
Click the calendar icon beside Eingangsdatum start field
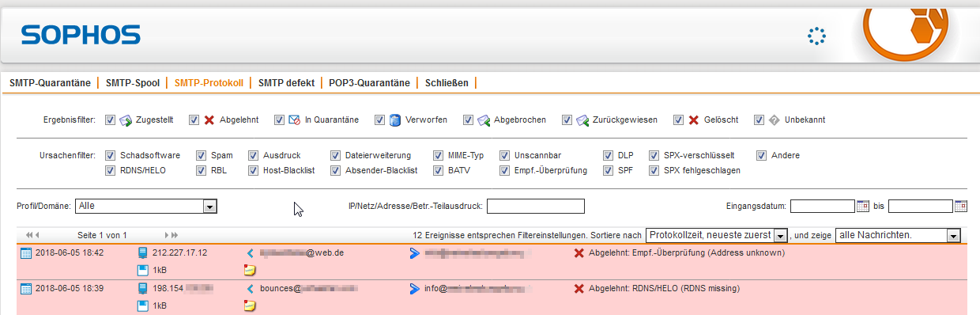click(x=862, y=206)
